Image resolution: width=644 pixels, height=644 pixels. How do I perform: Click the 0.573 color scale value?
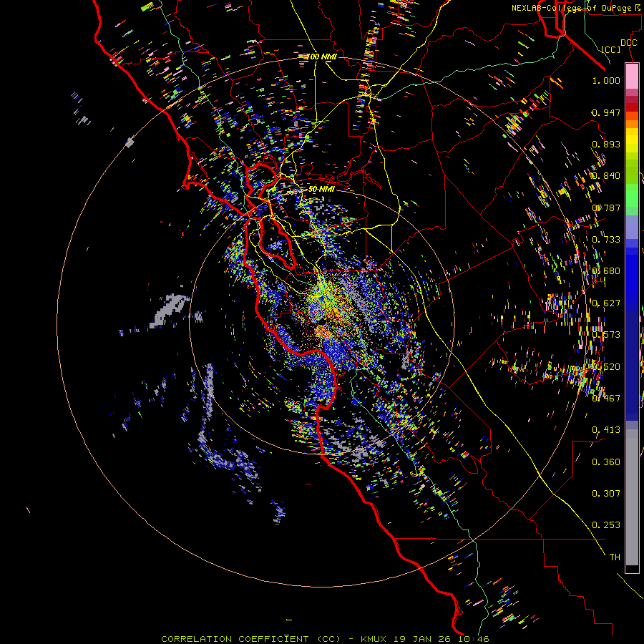[606, 335]
